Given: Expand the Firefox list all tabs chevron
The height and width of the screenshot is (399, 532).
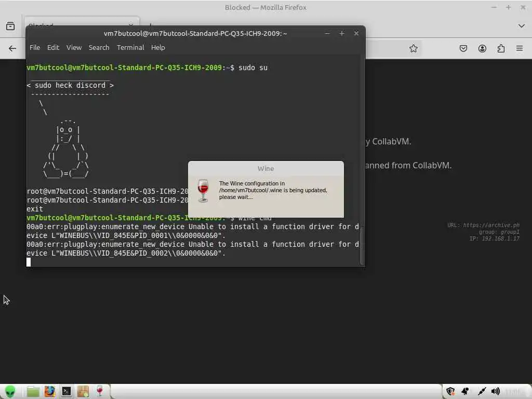Looking at the screenshot, I should 522,26.
